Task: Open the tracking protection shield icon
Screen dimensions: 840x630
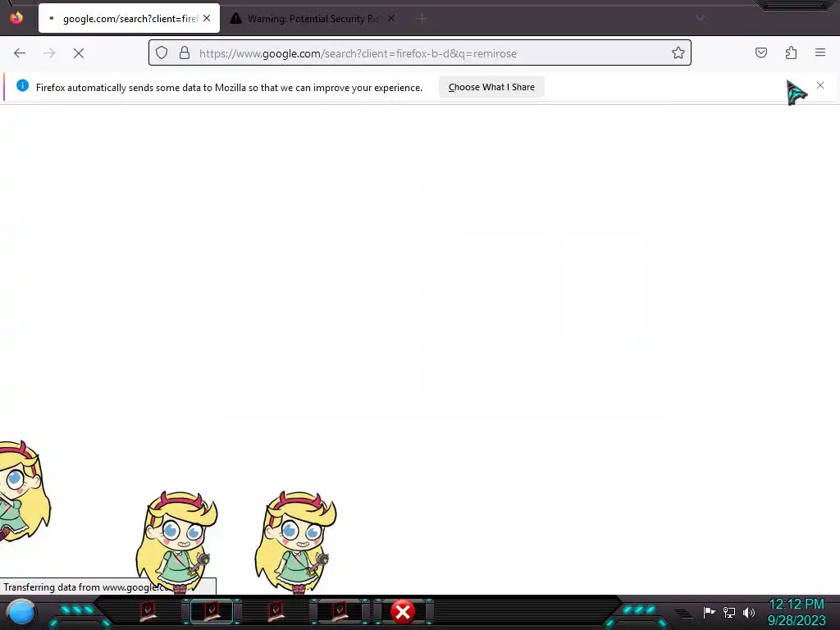Action: coord(162,52)
